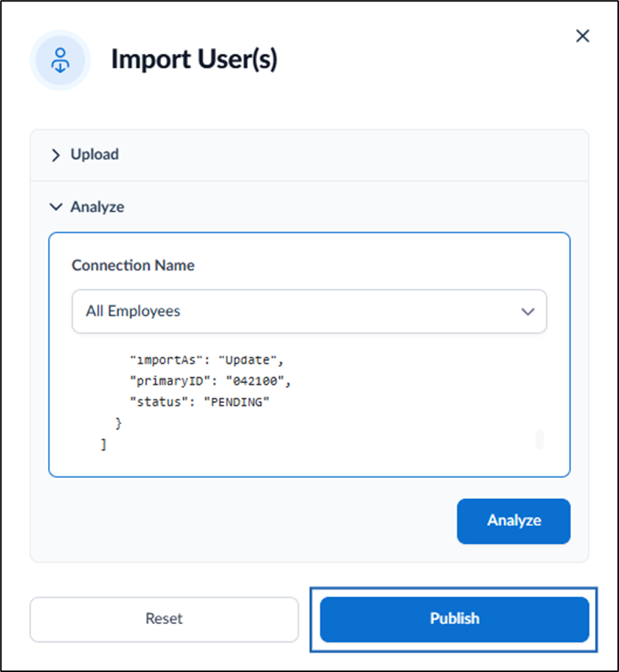The width and height of the screenshot is (619, 672).
Task: Click the scrollbar thumb in the JSON output
Action: (x=540, y=440)
